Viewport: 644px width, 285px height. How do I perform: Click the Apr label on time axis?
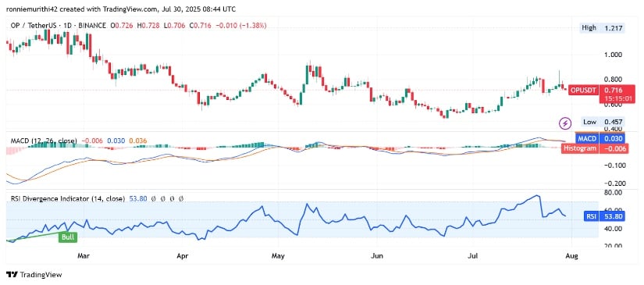(182, 256)
